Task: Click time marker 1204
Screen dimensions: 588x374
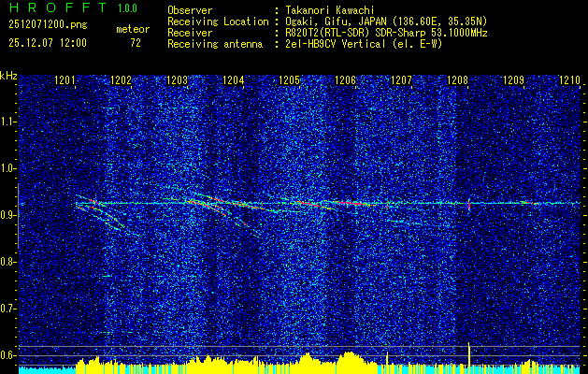Action: [234, 79]
